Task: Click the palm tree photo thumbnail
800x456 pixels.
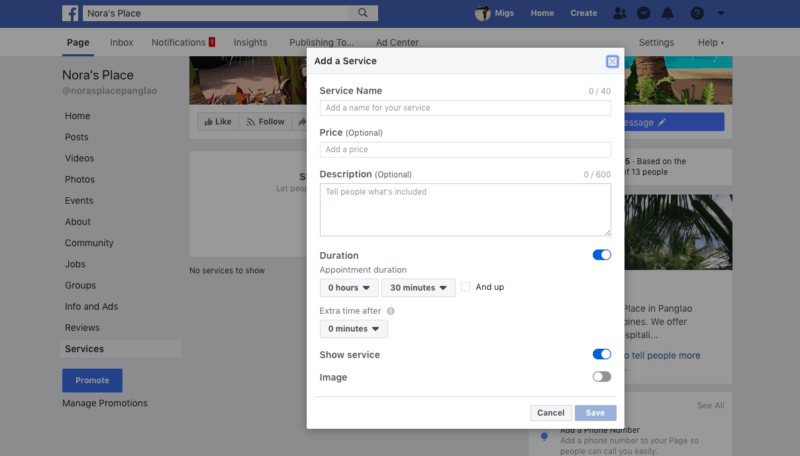Action: click(x=678, y=232)
